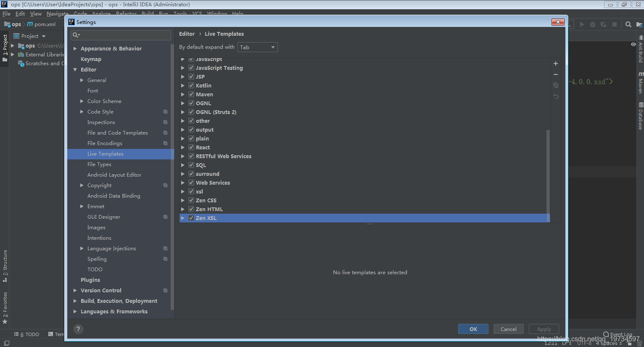Expand the OGNL template group arrow
The height and width of the screenshot is (347, 644).
tap(183, 103)
